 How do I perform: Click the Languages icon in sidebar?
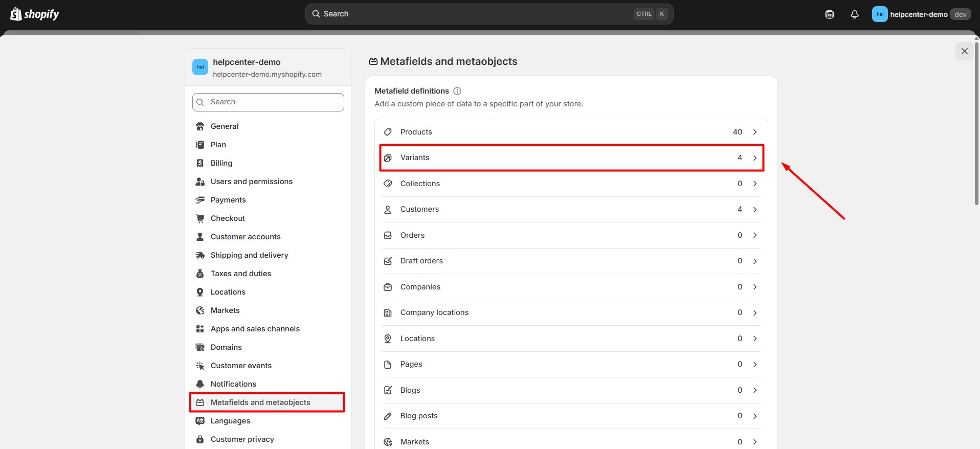tap(200, 421)
